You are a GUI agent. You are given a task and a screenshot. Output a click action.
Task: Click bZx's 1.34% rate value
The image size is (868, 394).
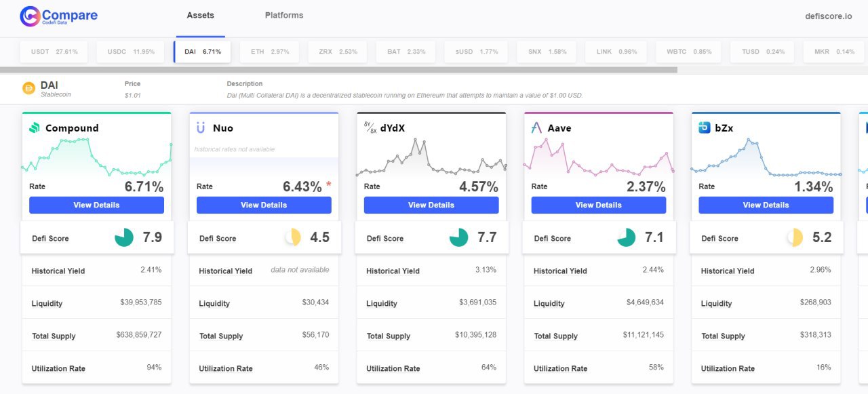814,186
